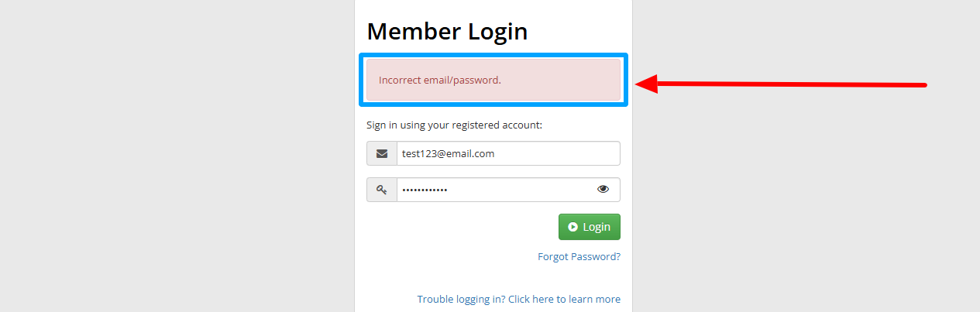
Task: Select the Incorrect email/password error message text
Action: click(x=439, y=80)
